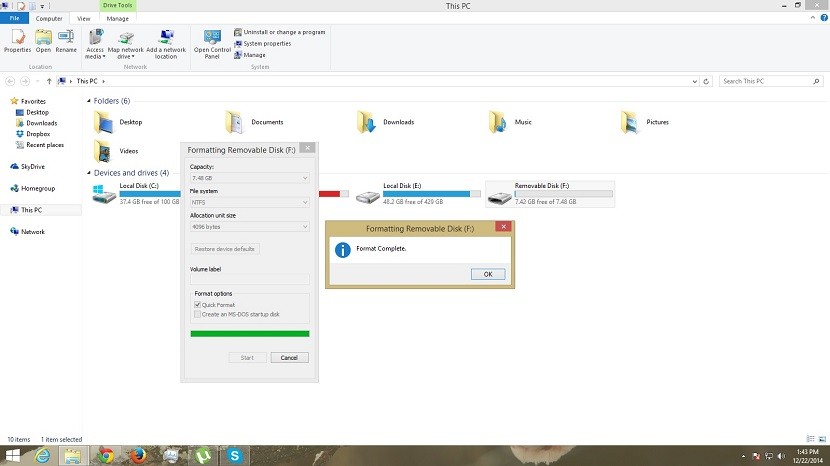Open the File system dropdown
Screen dimensions: 830x466
click(250, 203)
